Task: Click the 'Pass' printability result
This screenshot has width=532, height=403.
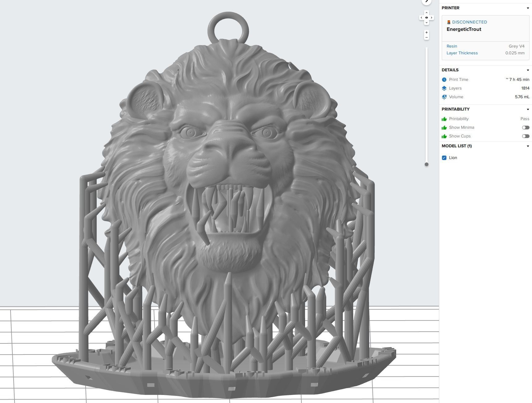Action: click(x=525, y=119)
